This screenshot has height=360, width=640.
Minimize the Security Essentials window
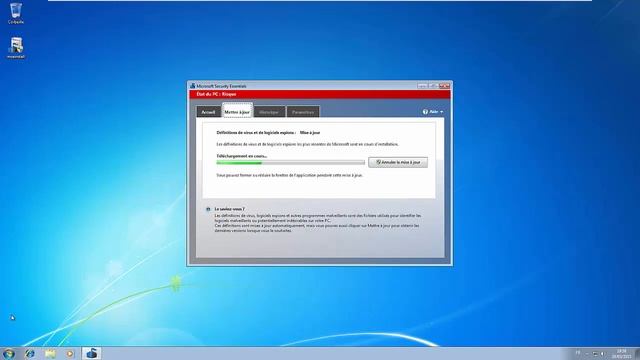pos(422,86)
